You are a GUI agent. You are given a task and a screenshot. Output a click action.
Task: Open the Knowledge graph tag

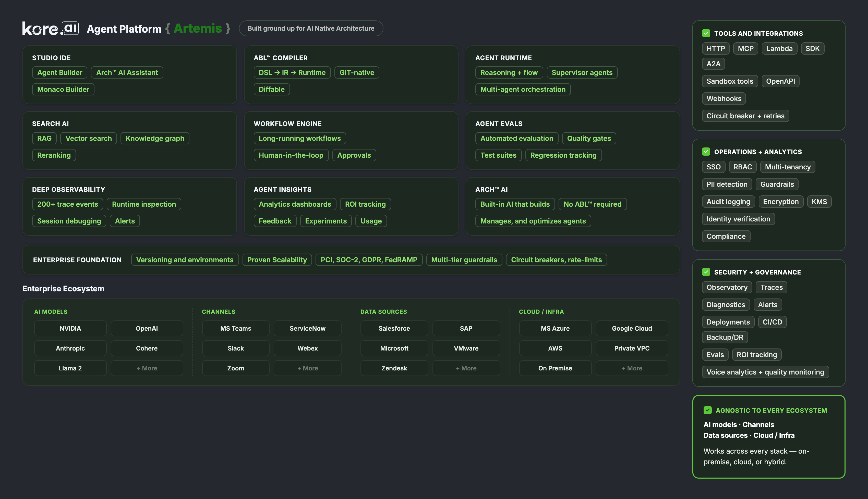(155, 138)
